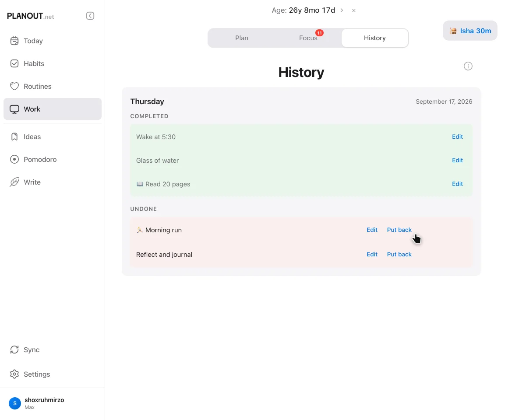Click the Morning run text
The width and height of the screenshot is (508, 420).
(x=164, y=230)
